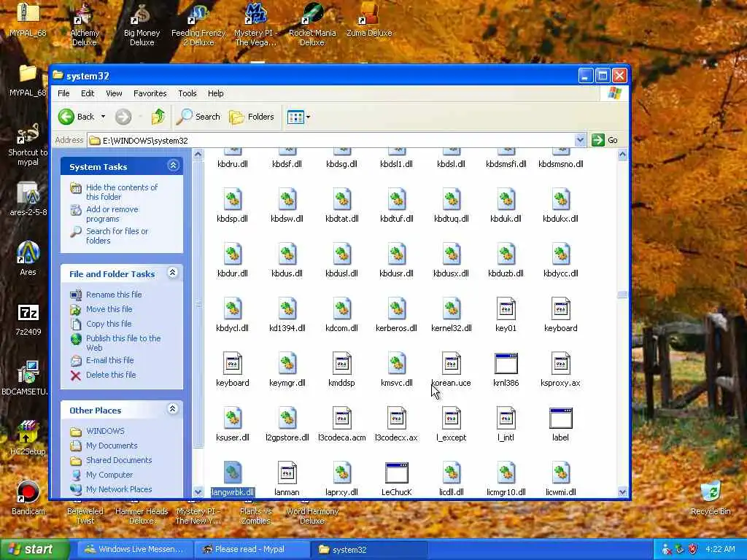Select the keymgr.dll file icon
The width and height of the screenshot is (747, 560).
tap(287, 364)
